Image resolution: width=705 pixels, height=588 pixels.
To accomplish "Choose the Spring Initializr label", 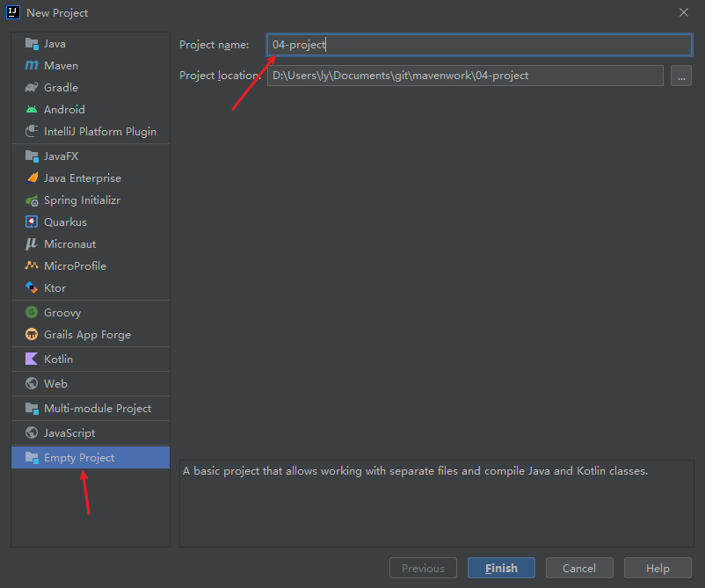I will [x=83, y=200].
